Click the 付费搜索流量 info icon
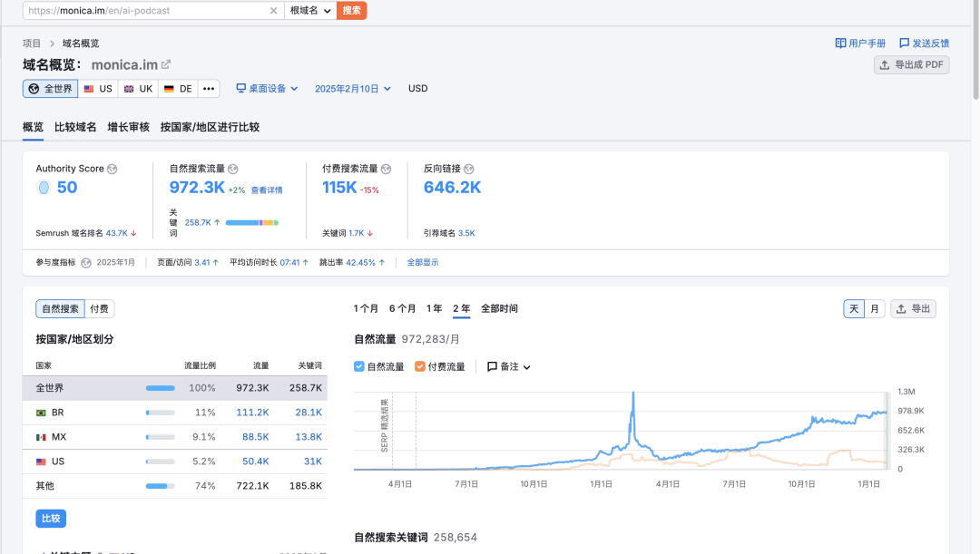Screen dimensions: 980x554 [x=386, y=169]
